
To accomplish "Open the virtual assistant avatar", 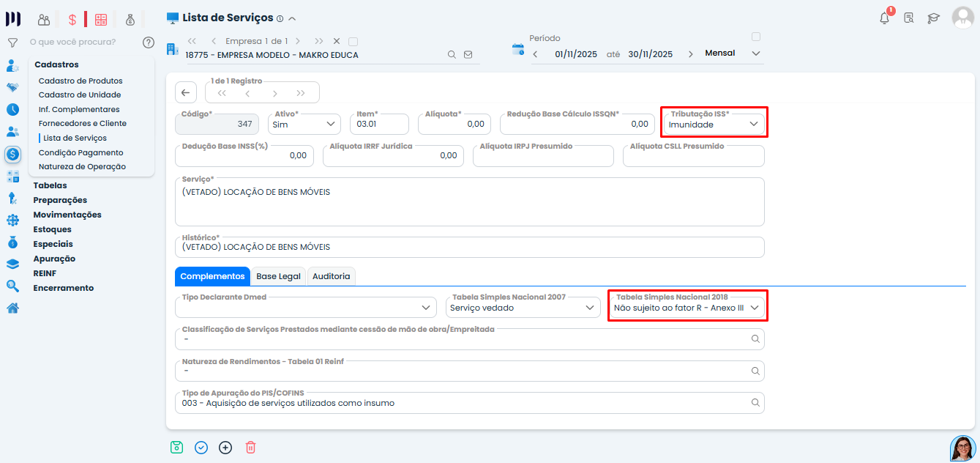I will coord(962,448).
